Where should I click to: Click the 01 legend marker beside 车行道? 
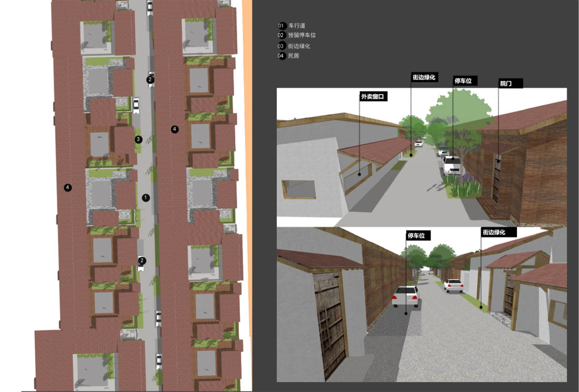click(x=282, y=25)
